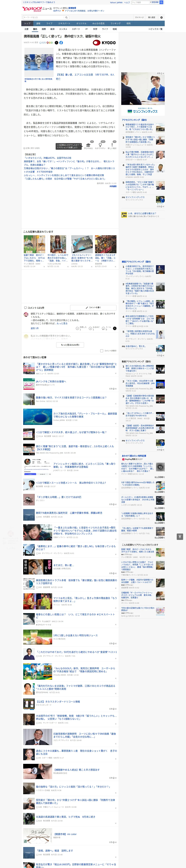The width and height of the screenshot is (186, 868).
Task: Toggle the コメント非表示 checkbox
Action: point(102,351)
